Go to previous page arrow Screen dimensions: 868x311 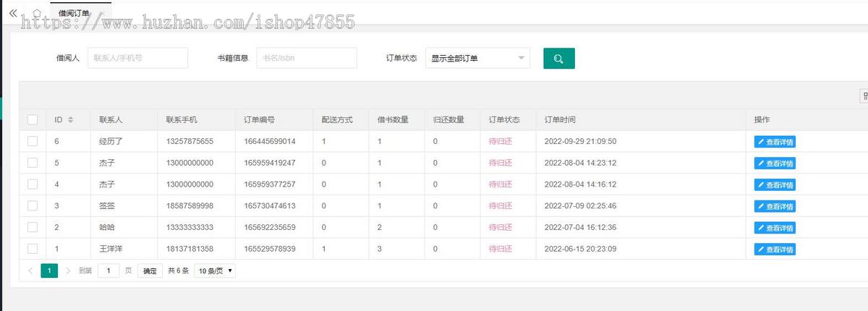point(30,271)
